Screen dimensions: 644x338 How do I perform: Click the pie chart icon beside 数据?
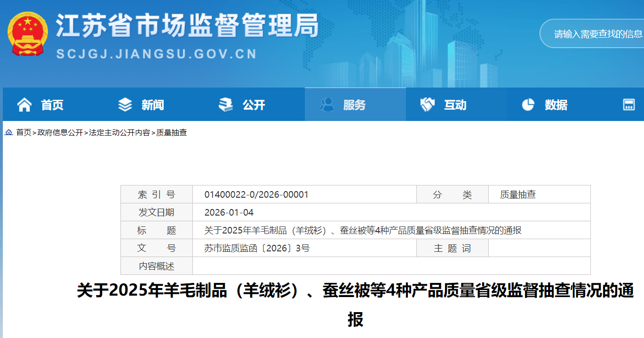tap(528, 105)
